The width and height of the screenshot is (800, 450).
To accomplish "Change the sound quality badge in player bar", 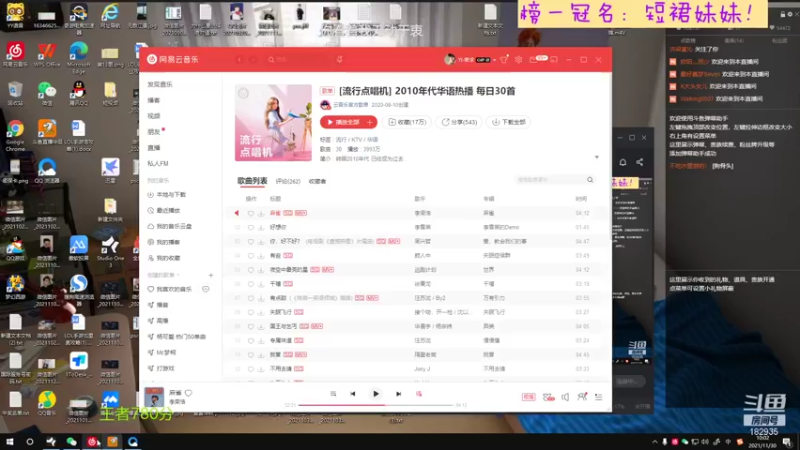I will click(529, 397).
